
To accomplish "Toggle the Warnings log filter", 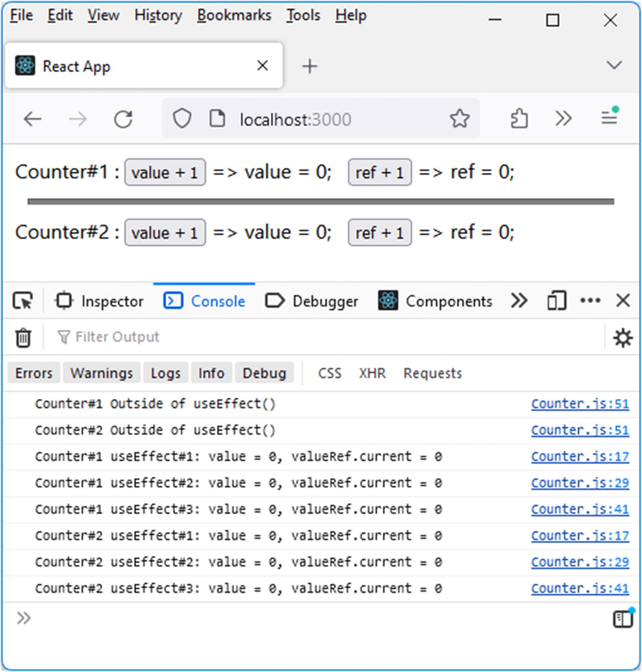I will pyautogui.click(x=102, y=373).
